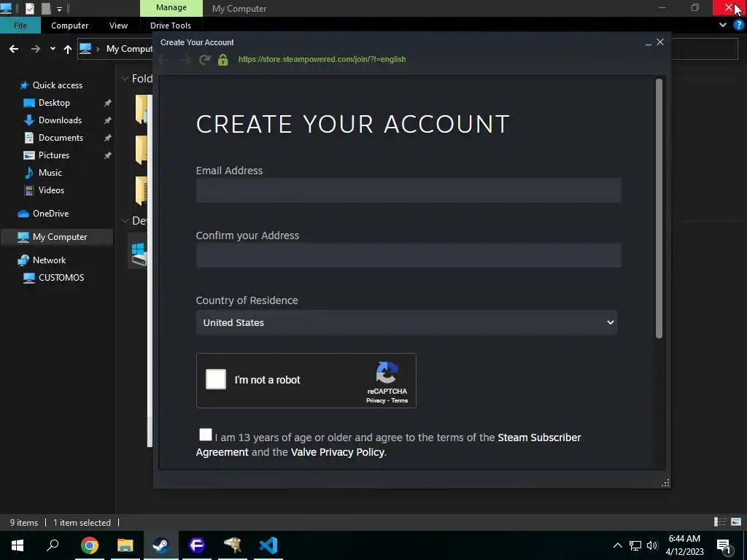Click the green secure padlock icon

222,60
